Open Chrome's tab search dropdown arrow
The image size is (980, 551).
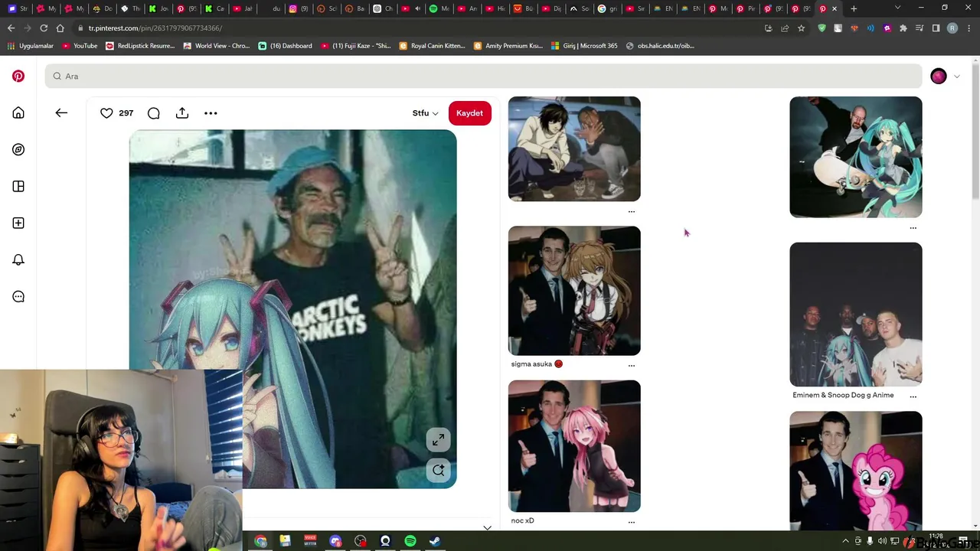897,8
